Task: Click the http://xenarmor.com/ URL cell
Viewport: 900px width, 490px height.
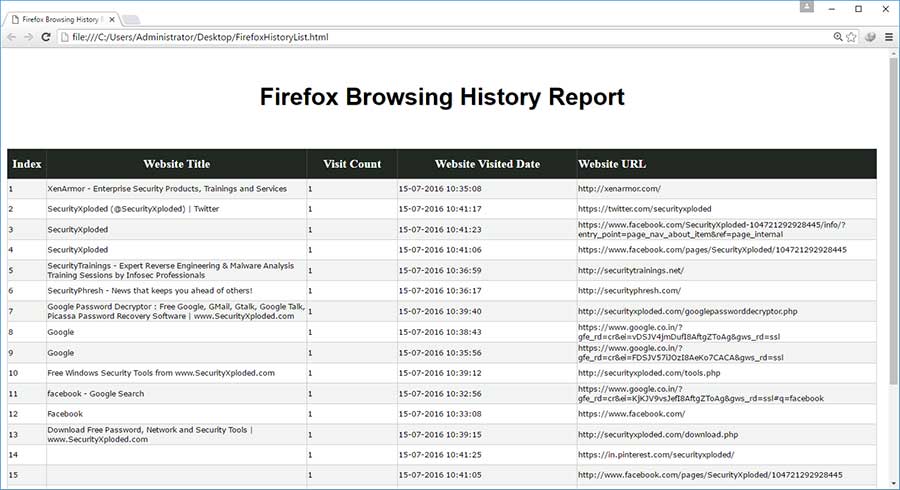Action: (619, 188)
